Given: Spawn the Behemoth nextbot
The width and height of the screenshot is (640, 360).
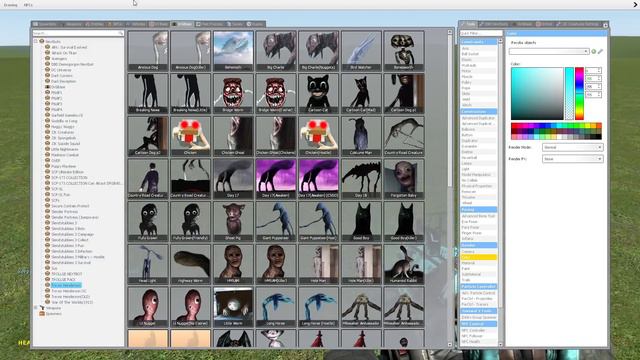Looking at the screenshot, I should (233, 51).
